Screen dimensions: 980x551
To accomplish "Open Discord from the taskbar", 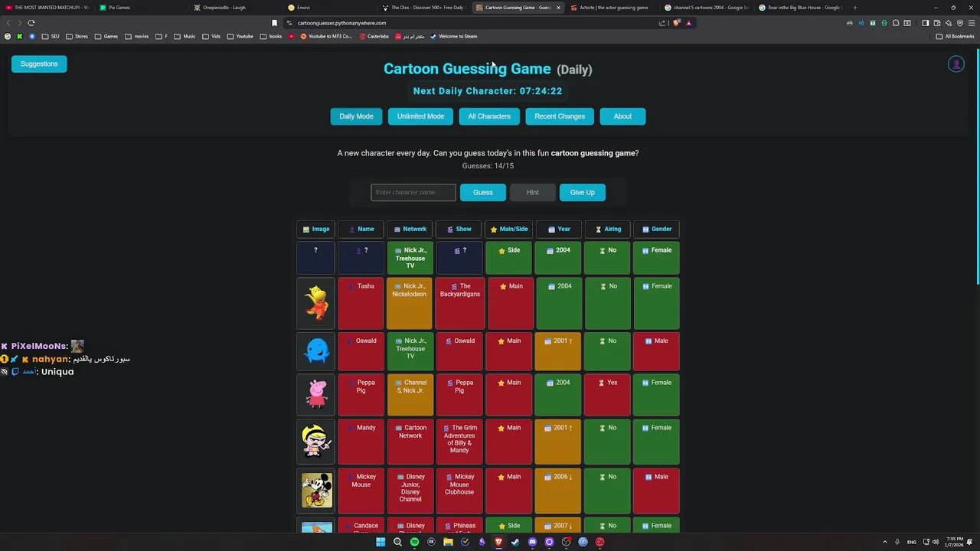I will point(532,542).
